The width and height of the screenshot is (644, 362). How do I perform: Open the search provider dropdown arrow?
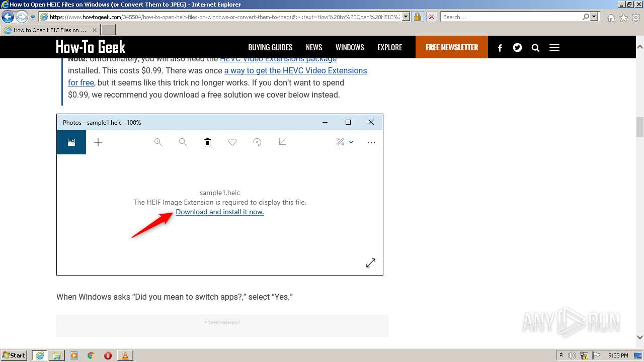point(594,17)
